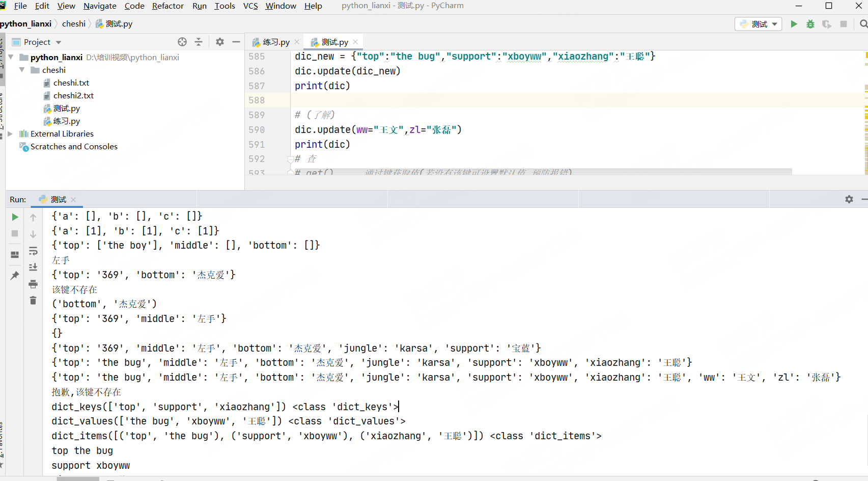
Task: Select scroll from source icon in Project panel
Action: tap(182, 42)
